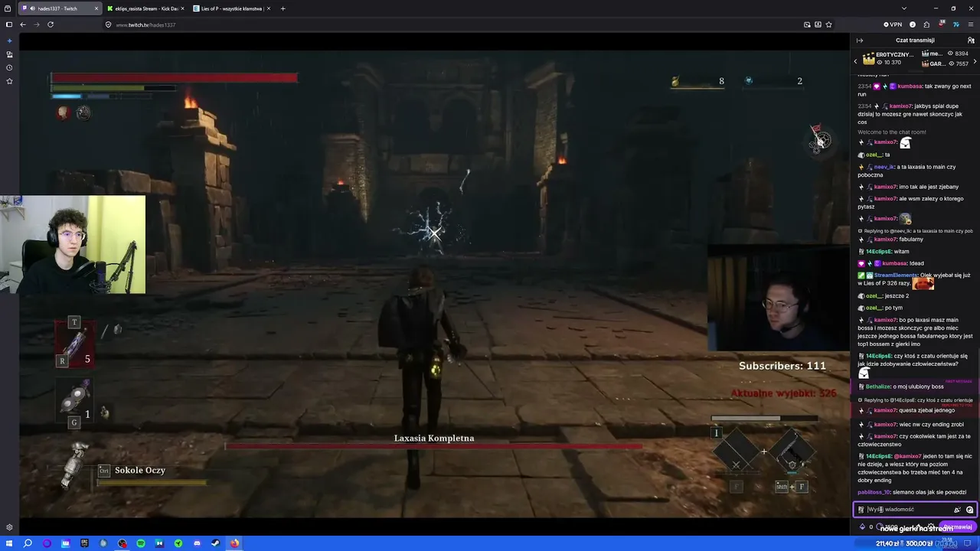Open Windows taskbar search
Viewport: 980px width, 551px height.
28,543
